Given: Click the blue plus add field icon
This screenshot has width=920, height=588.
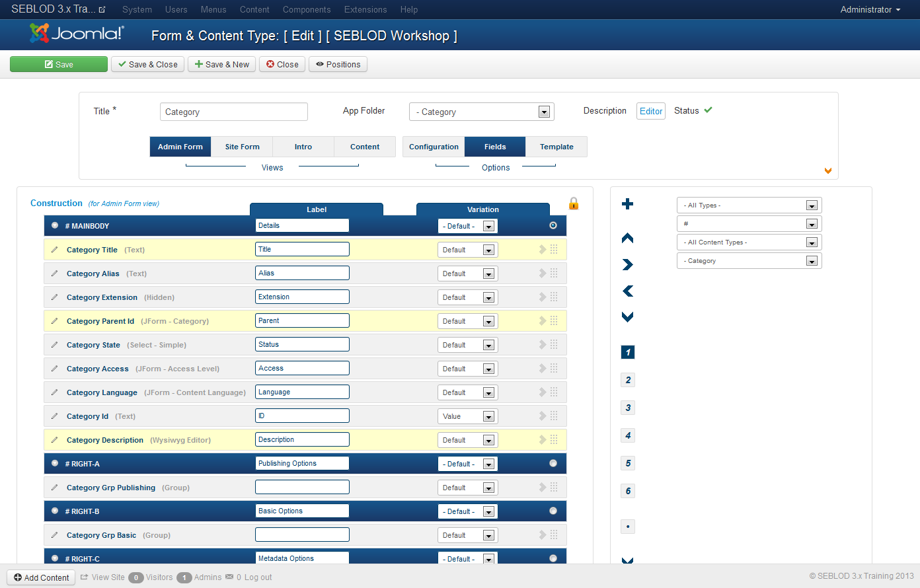Looking at the screenshot, I should coord(628,203).
